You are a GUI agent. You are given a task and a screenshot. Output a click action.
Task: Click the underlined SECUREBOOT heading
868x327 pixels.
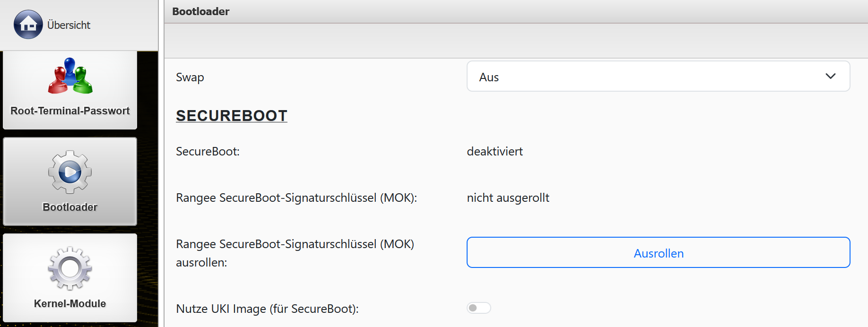tap(232, 116)
